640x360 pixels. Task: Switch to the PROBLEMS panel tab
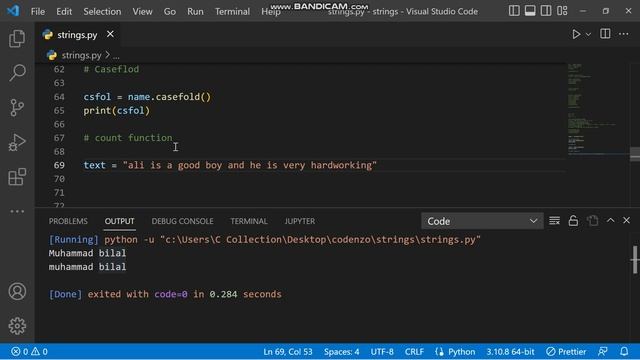(x=68, y=221)
